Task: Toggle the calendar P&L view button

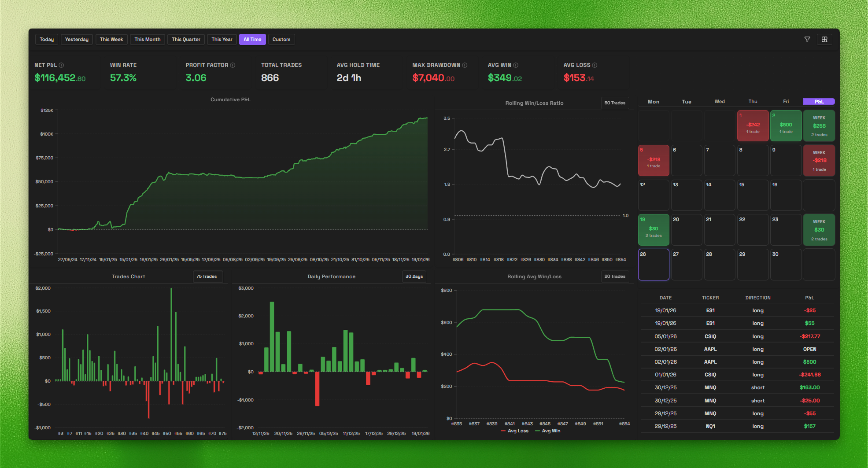Action: [819, 102]
